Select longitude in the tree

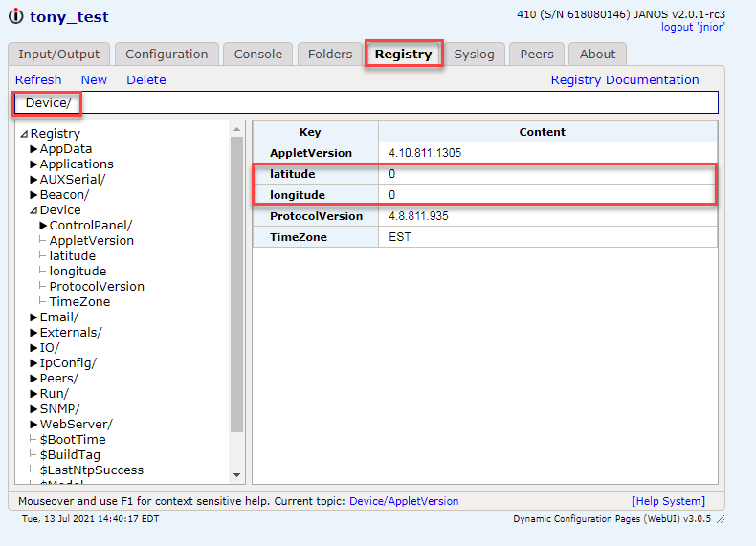[x=78, y=272]
